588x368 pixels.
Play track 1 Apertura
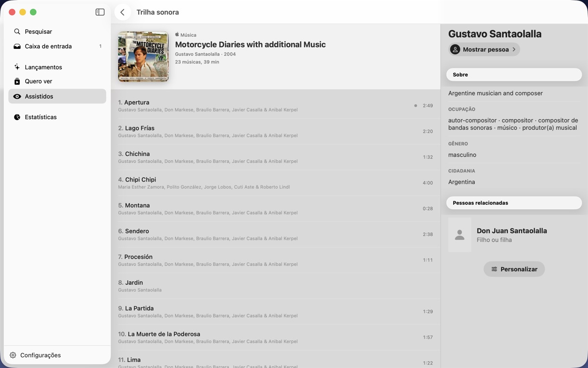pyautogui.click(x=276, y=106)
